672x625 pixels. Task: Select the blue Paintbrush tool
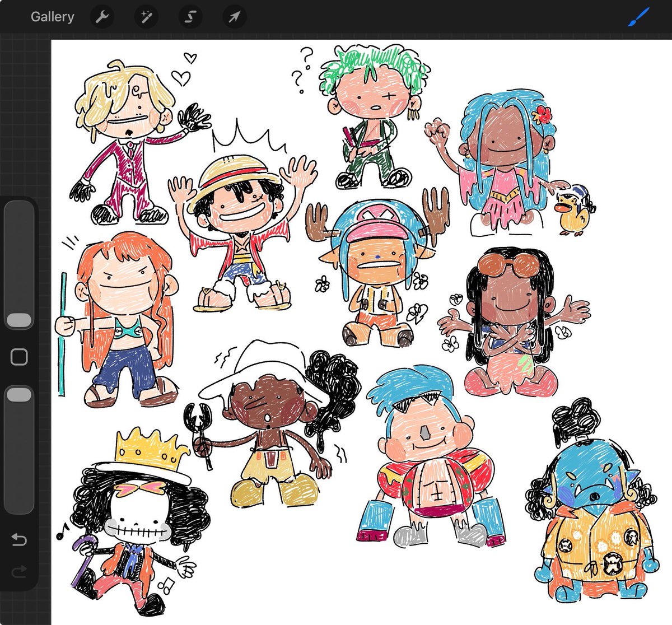pyautogui.click(x=638, y=17)
